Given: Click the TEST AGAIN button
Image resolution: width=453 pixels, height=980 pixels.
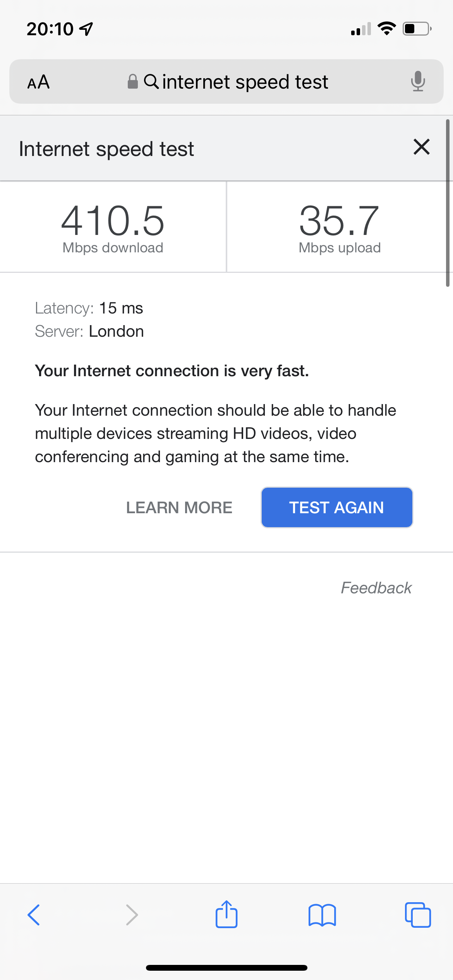Looking at the screenshot, I should click(337, 507).
